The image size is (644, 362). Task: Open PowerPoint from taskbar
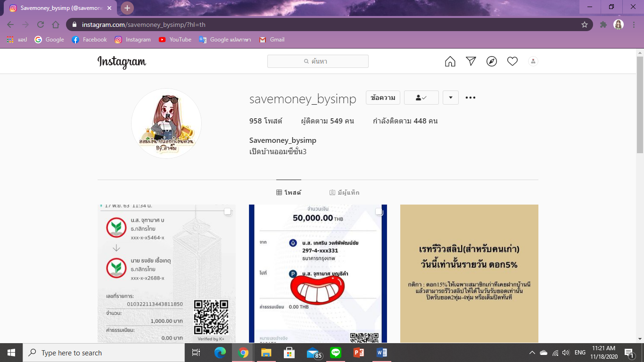(359, 353)
